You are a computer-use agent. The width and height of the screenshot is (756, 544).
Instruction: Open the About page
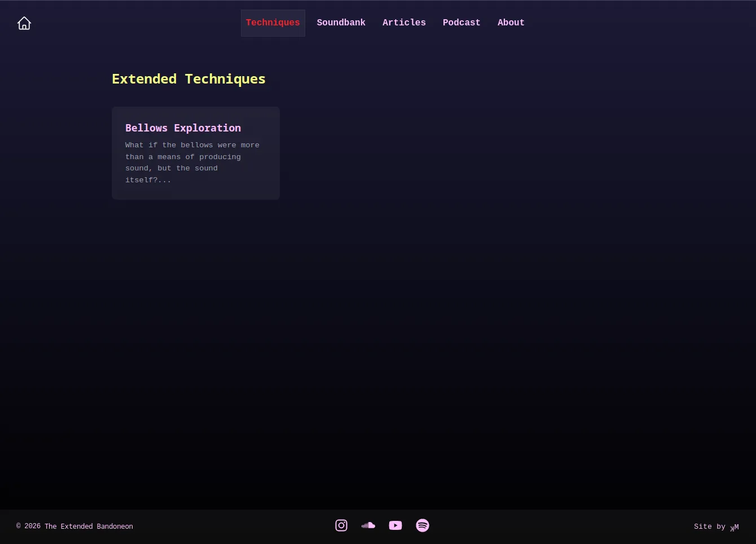coord(511,23)
